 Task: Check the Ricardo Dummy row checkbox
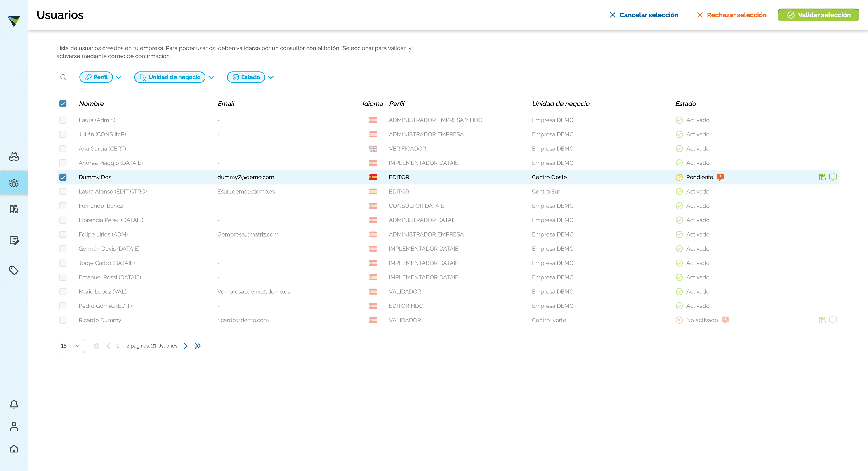pyautogui.click(x=63, y=320)
